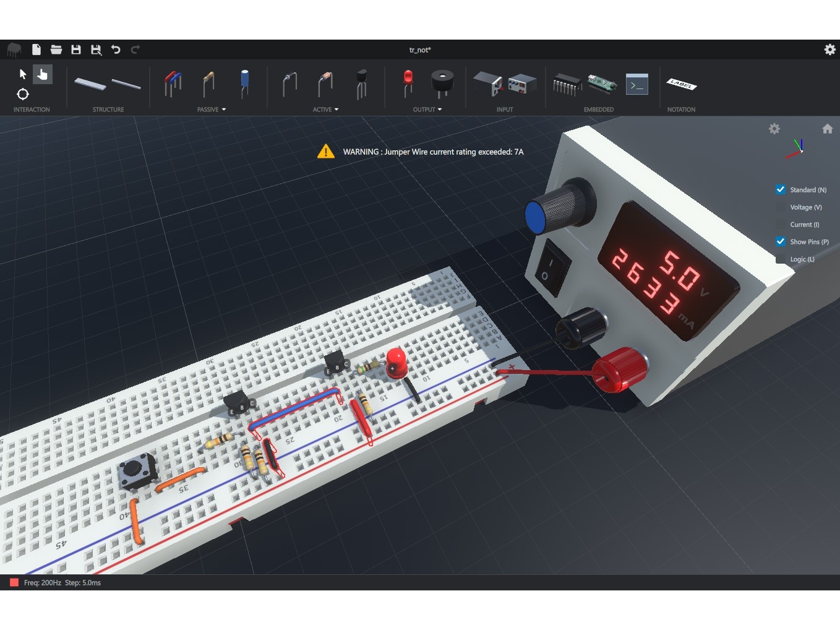Select the IC chip in Embedded

click(567, 84)
